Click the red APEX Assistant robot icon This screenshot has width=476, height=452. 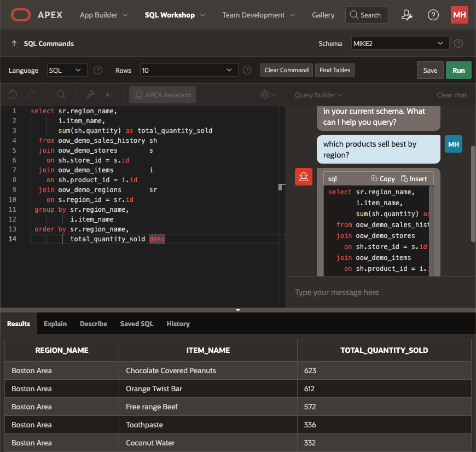click(304, 177)
